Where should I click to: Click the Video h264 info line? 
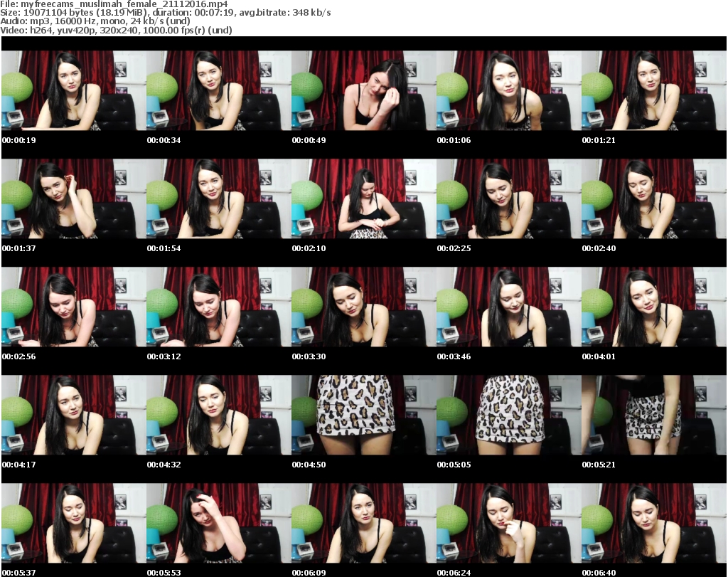pyautogui.click(x=116, y=30)
